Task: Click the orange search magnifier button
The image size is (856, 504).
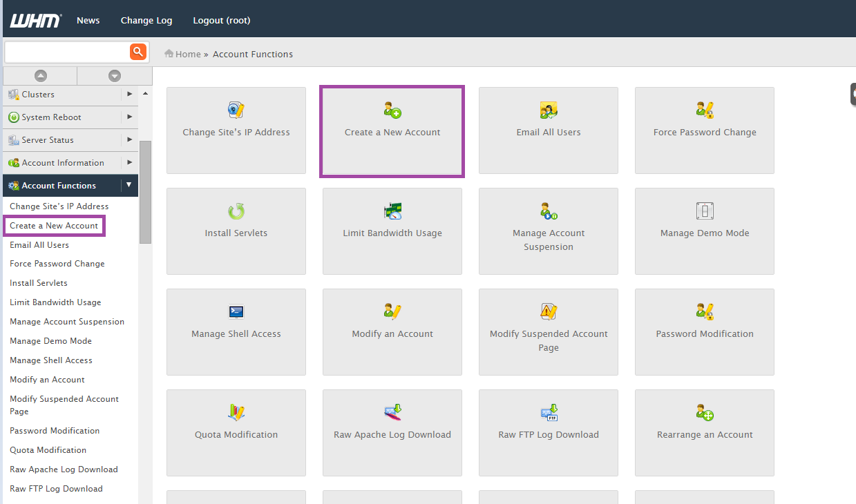Action: coord(138,52)
